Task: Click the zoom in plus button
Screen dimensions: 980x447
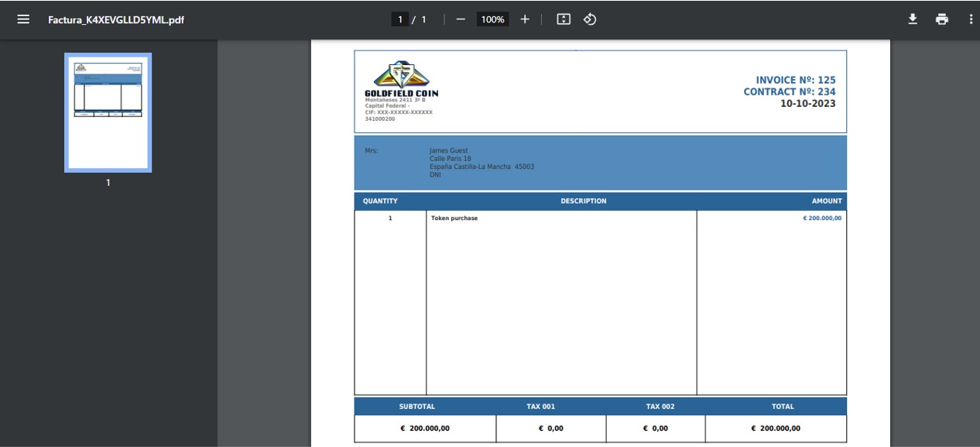Action: [525, 19]
